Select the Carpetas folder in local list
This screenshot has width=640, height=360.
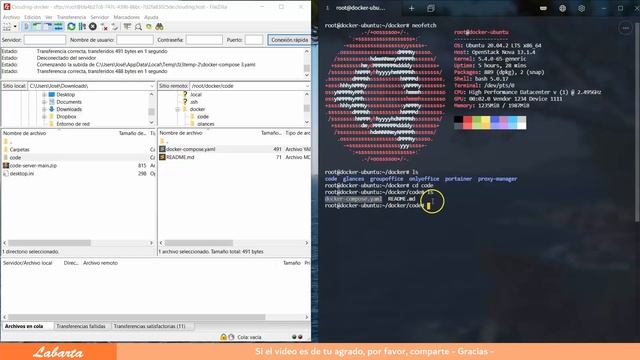coord(19,150)
